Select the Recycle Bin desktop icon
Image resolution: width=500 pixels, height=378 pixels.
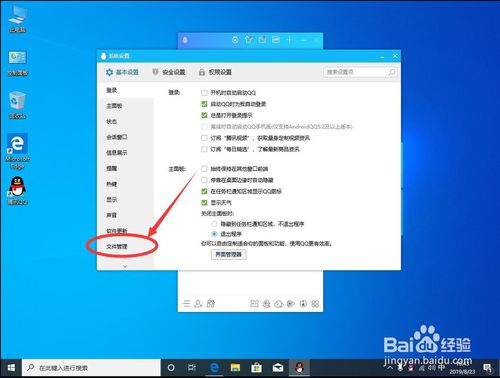[x=17, y=105]
